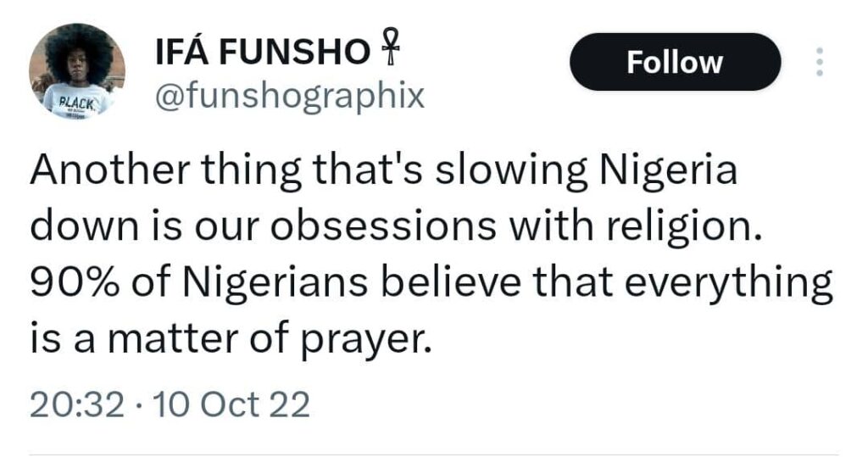Screen dimensions: 868x457
Task: Click the afro hair in profile picture
Action: click(77, 44)
